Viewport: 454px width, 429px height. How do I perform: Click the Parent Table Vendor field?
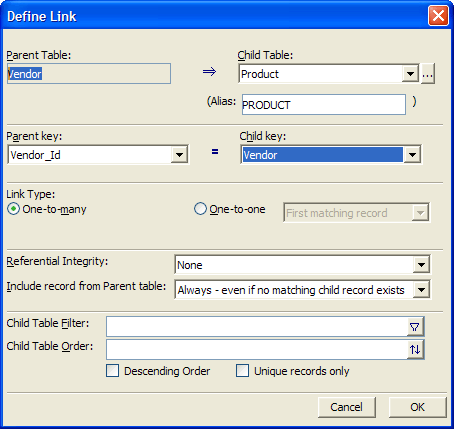tap(89, 74)
